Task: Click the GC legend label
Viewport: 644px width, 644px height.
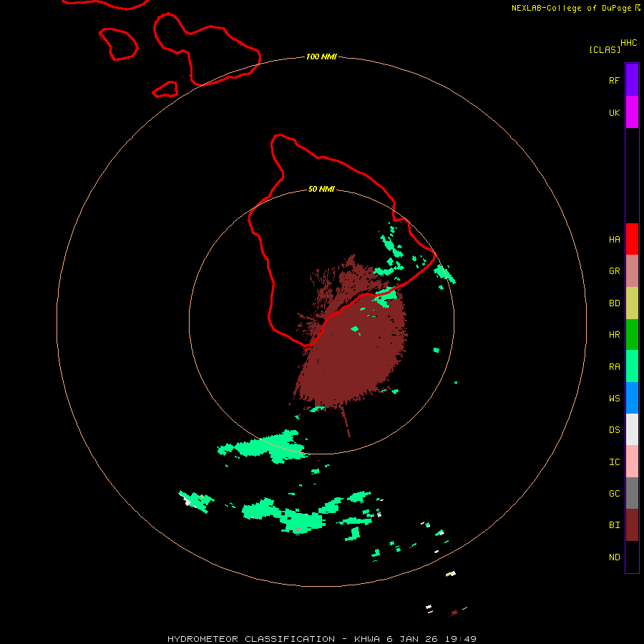Action: 614,494
